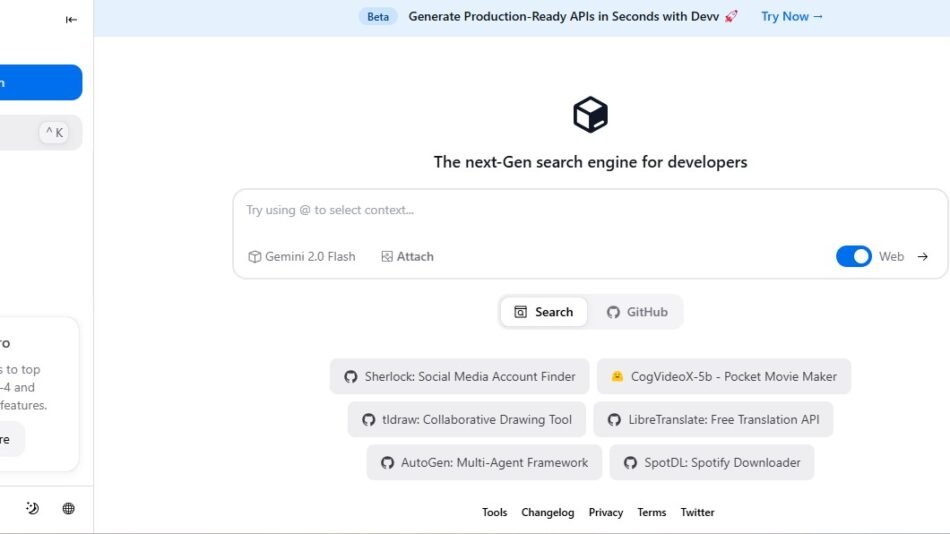
Task: Open CogVideoX-5b Pocket Movie Maker suggestion
Action: tap(724, 377)
